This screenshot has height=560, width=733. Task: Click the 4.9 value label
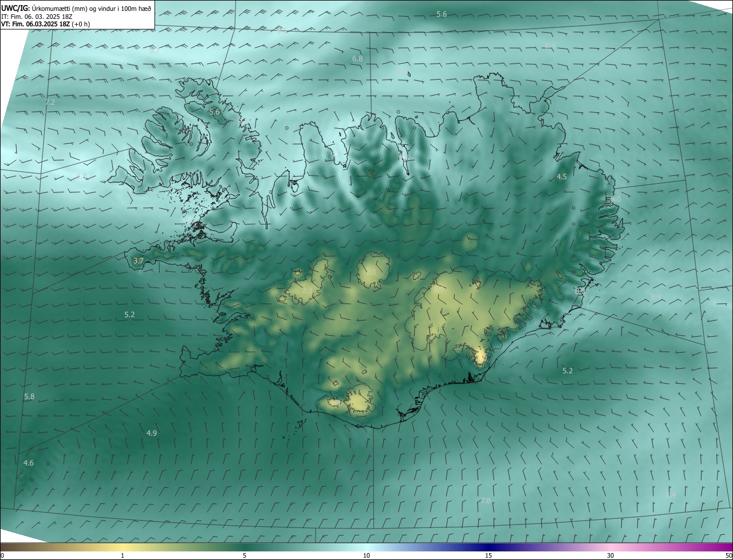coord(152,433)
